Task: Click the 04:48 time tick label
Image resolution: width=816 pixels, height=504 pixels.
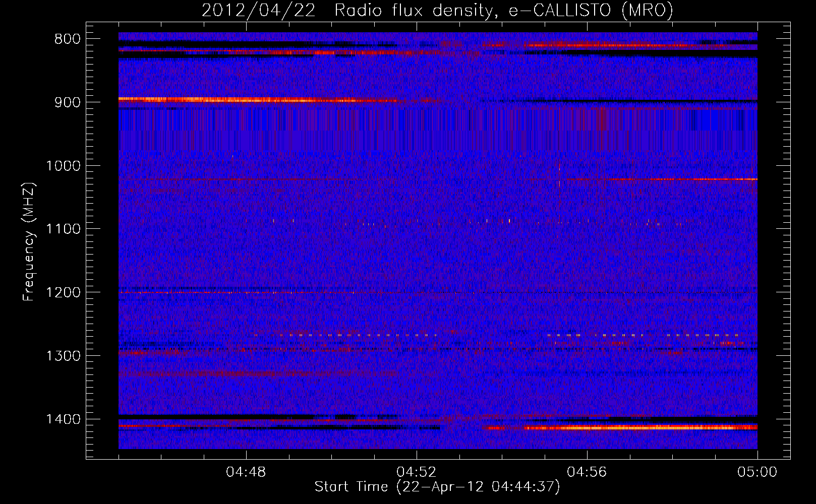Action: (x=246, y=472)
